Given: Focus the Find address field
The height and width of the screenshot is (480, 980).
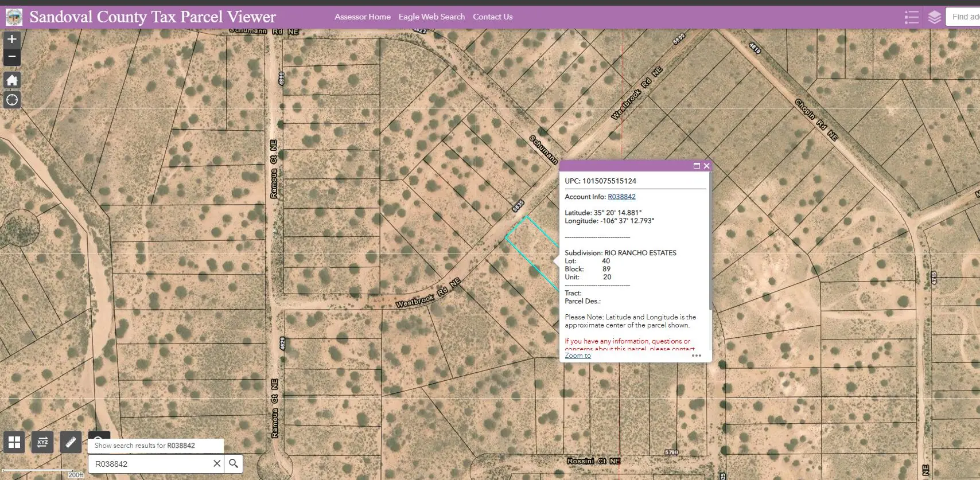Looking at the screenshot, I should pos(963,17).
